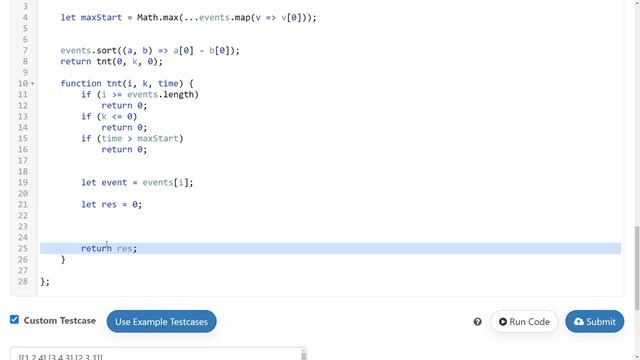Collapse function tnt fold arrow at line 10
This screenshot has height=360, width=640.
tap(33, 84)
